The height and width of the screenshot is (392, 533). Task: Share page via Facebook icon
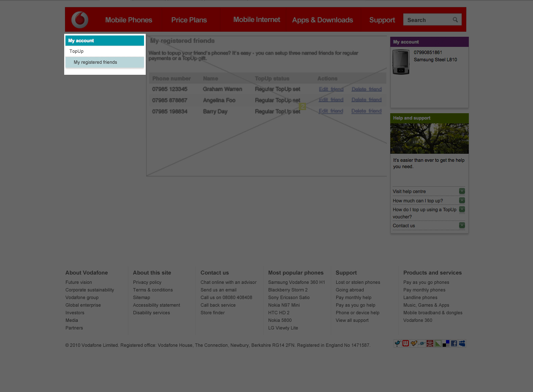454,343
